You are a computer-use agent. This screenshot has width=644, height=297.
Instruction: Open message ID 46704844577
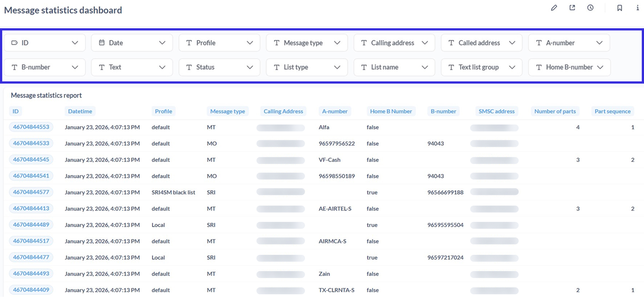tap(31, 192)
